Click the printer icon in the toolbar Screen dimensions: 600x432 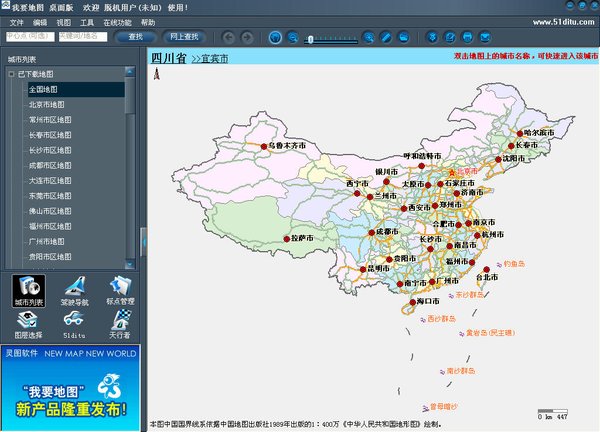(x=468, y=37)
